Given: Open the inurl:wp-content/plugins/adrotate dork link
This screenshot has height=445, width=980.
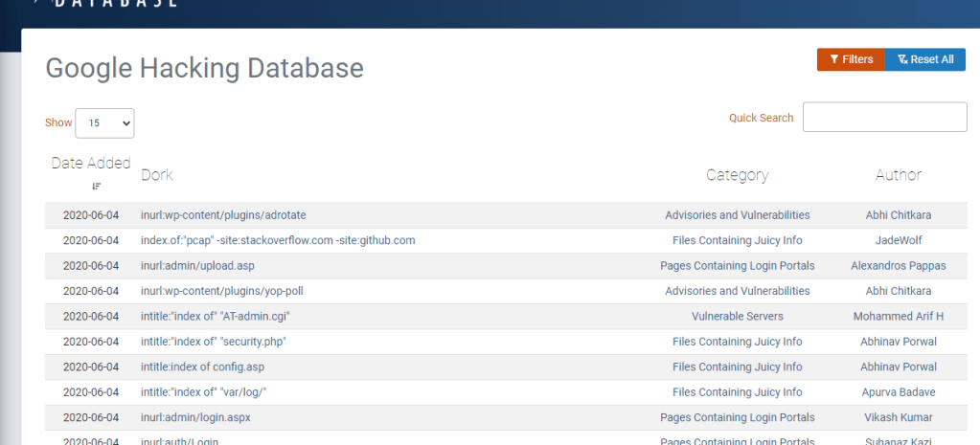Looking at the screenshot, I should pos(223,215).
